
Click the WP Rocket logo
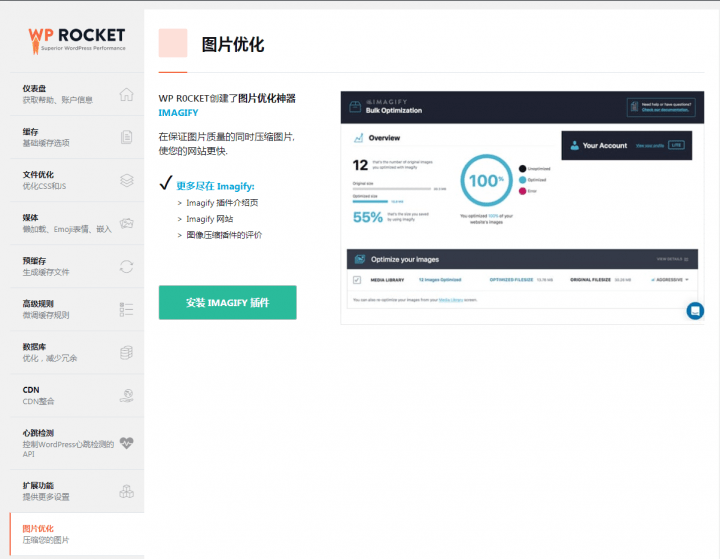(x=77, y=40)
